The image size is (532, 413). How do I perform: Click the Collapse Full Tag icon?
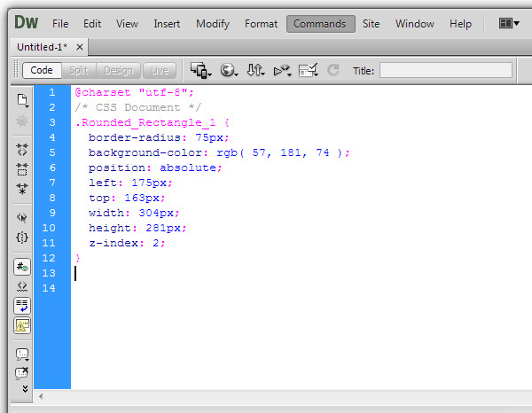coord(22,150)
